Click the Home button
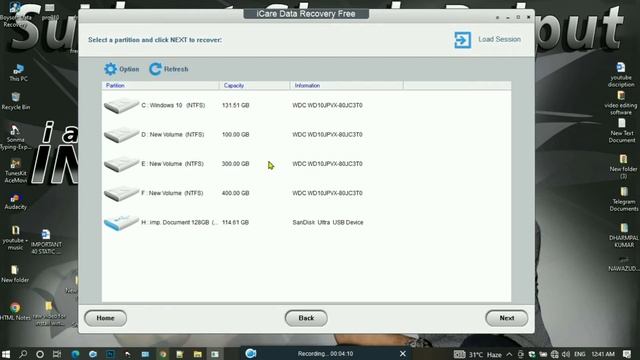This screenshot has height=360, width=640. [x=105, y=318]
